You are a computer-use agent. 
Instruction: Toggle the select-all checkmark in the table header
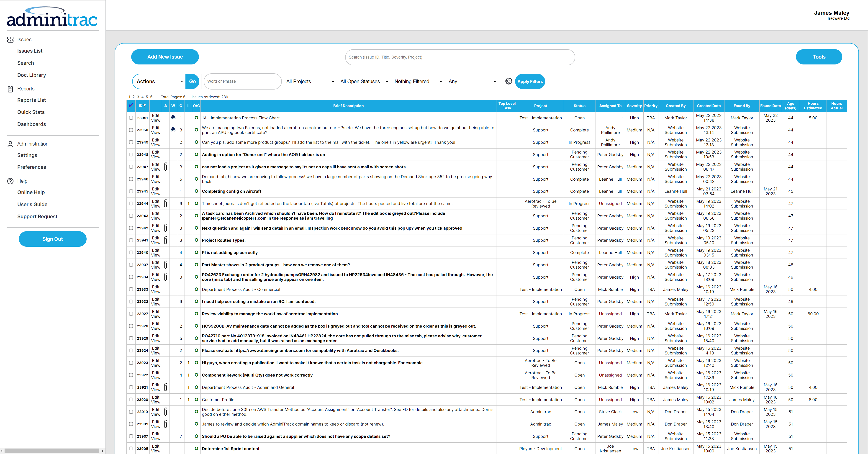131,105
